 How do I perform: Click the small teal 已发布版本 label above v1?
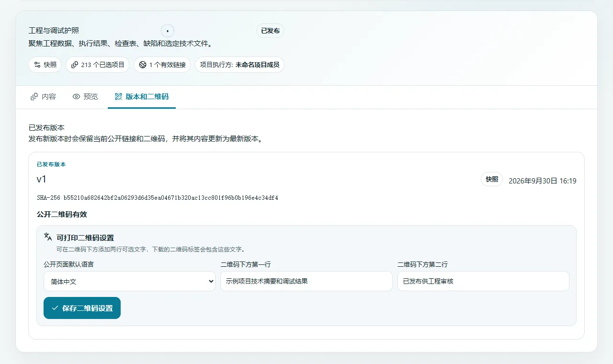tap(51, 164)
